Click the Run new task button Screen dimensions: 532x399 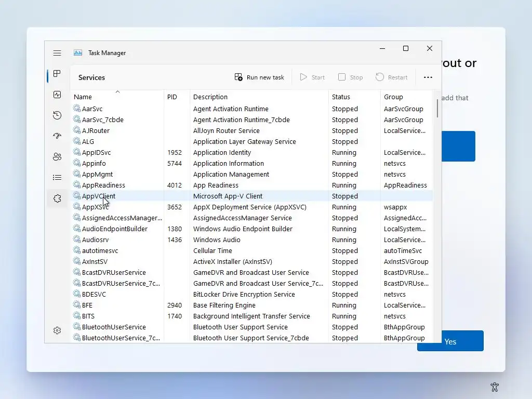click(259, 77)
